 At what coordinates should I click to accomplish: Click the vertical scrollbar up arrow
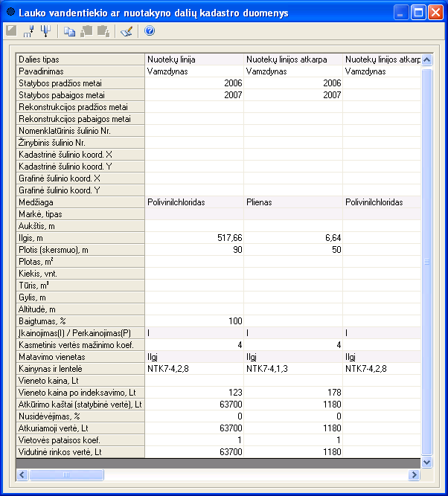(x=426, y=59)
